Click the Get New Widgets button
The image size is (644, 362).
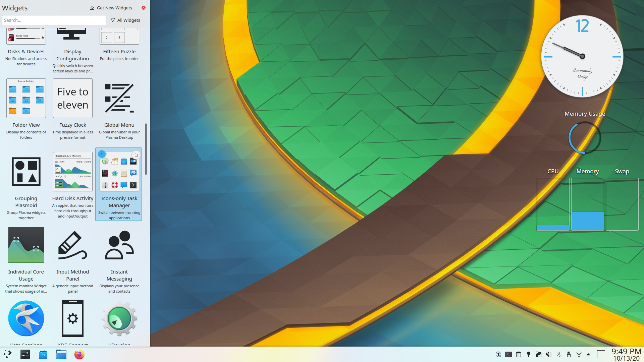click(x=113, y=7)
